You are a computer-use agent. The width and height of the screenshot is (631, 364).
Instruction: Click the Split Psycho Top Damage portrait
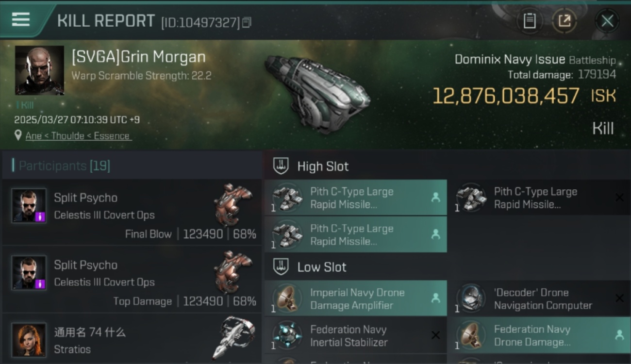29,273
